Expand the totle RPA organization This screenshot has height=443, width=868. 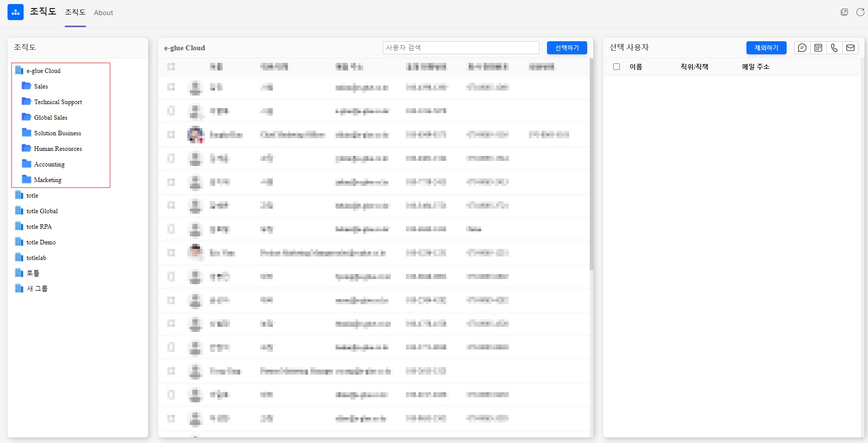tap(20, 226)
